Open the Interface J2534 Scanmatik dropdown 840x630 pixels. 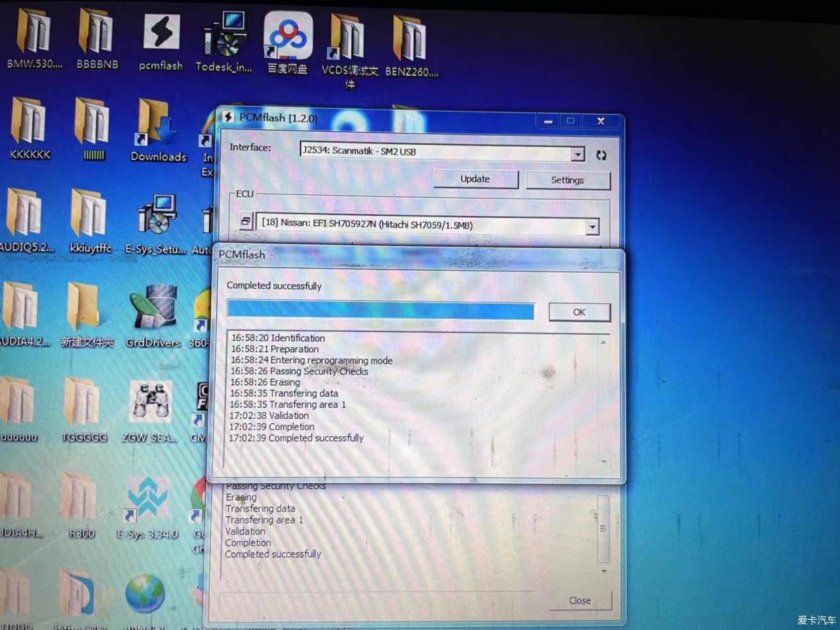tap(578, 154)
